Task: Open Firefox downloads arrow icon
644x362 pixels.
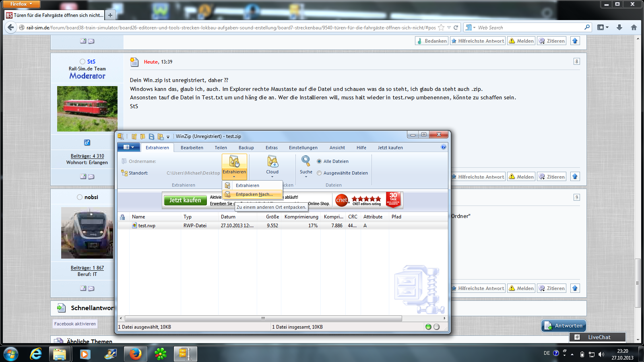Action: pos(619,27)
